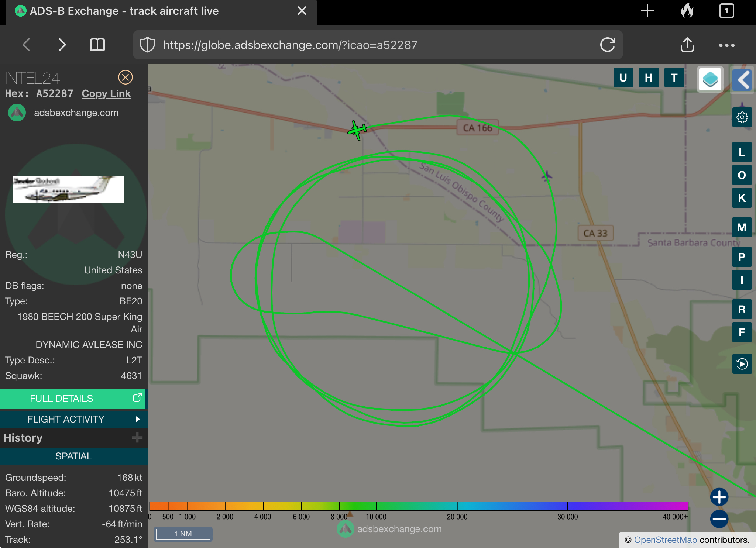The image size is (756, 548).
Task: Zoom out the map with minus button
Action: pyautogui.click(x=719, y=519)
